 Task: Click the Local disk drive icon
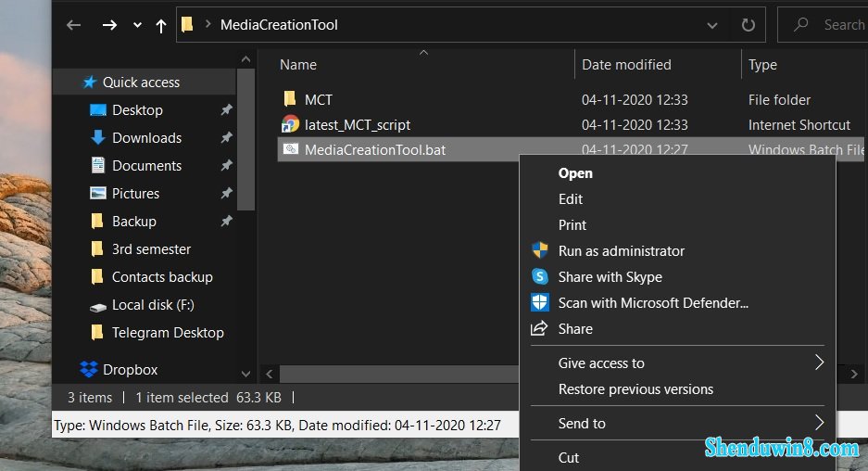pyautogui.click(x=98, y=307)
